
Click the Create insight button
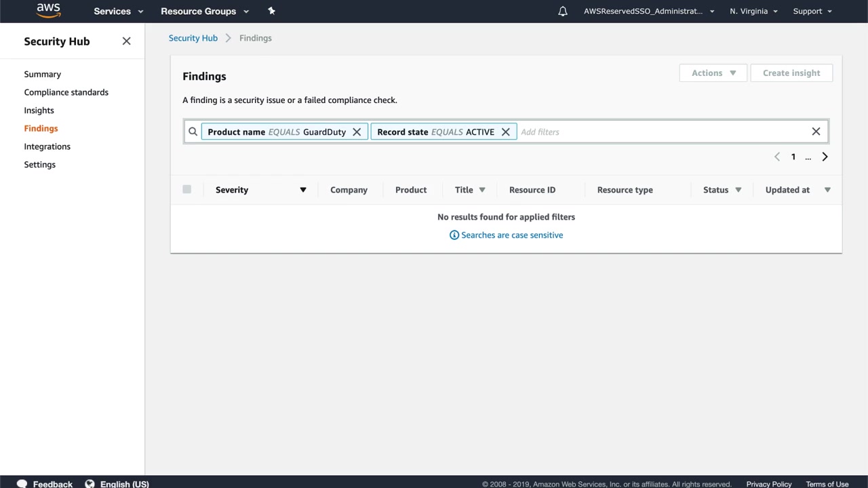[x=791, y=73]
